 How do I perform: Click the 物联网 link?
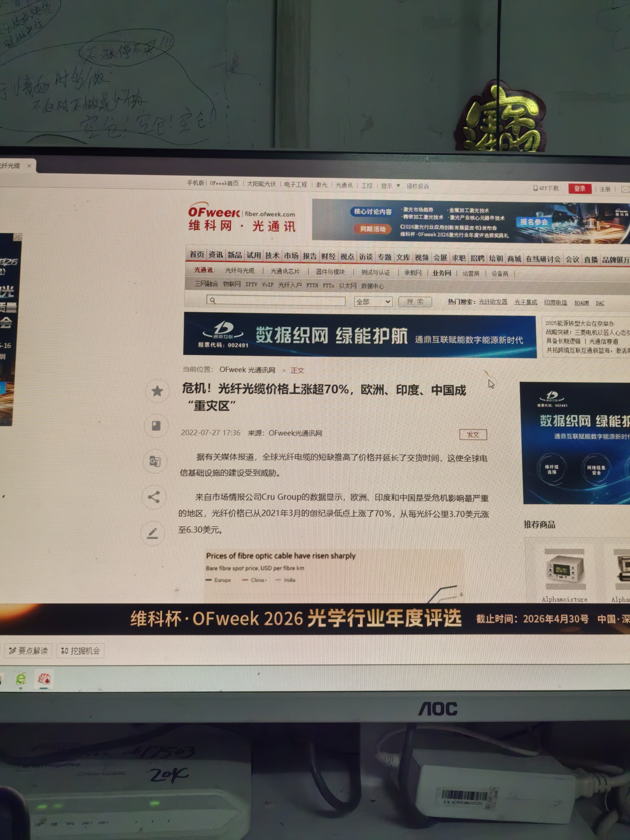click(232, 284)
